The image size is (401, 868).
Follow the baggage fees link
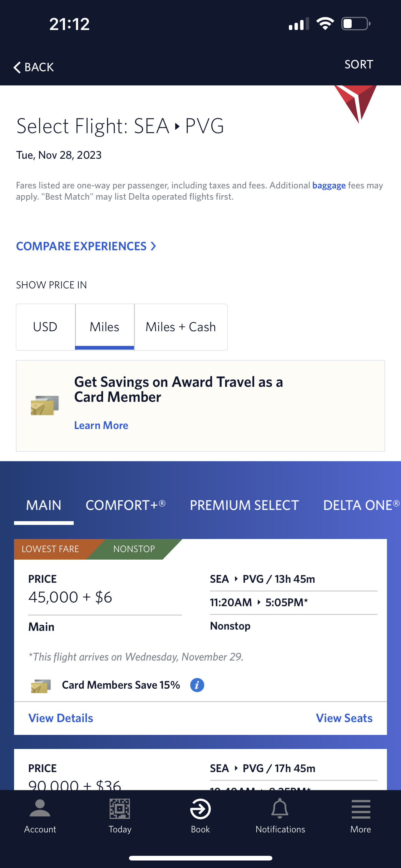tap(329, 185)
